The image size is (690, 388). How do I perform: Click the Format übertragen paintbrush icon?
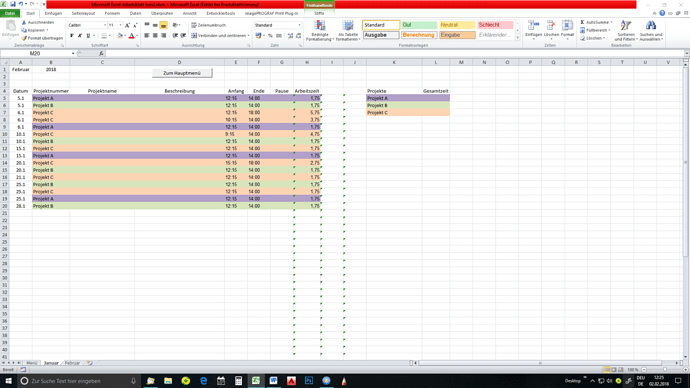pos(24,38)
